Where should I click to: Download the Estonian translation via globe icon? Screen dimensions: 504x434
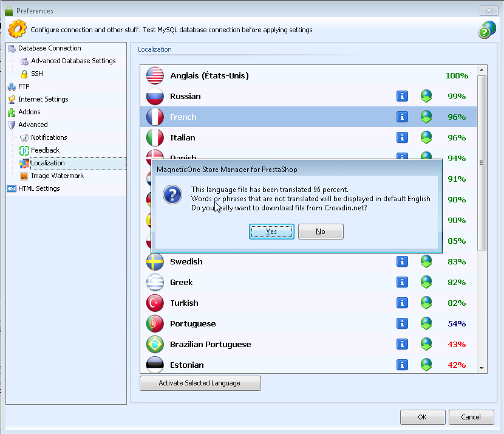426,365
